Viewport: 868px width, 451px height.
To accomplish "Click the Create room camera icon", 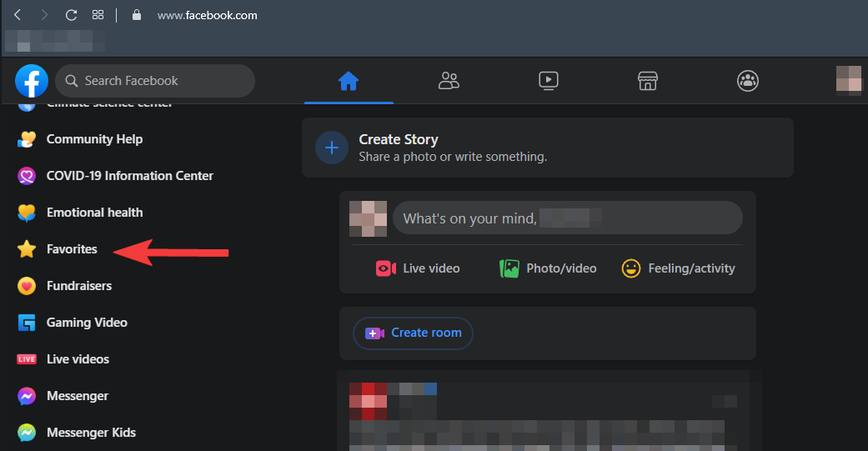I will (x=374, y=333).
